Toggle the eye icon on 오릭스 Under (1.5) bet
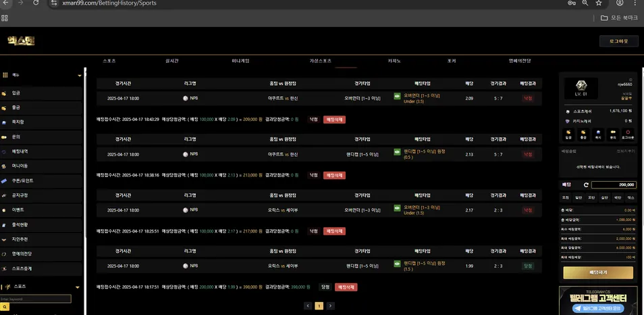This screenshot has width=644, height=315. (x=397, y=208)
